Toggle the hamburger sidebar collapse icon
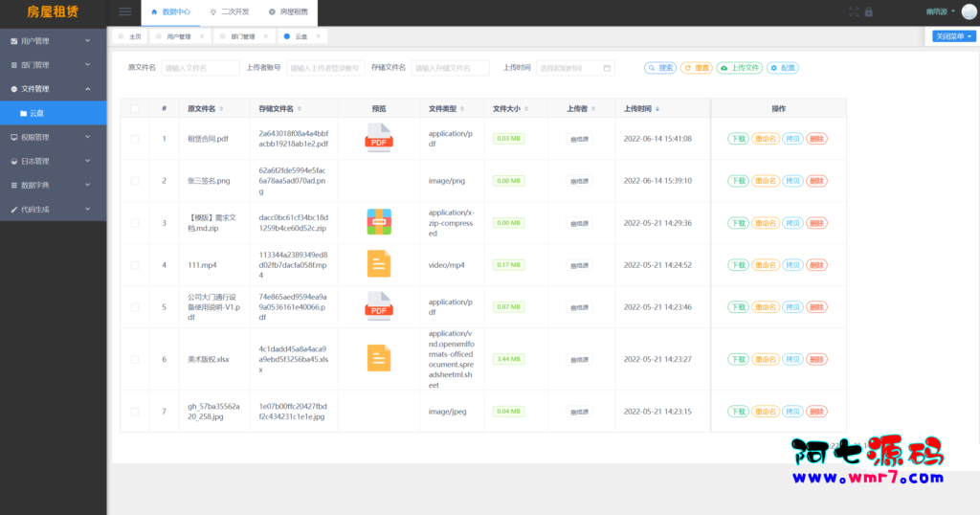 [125, 11]
